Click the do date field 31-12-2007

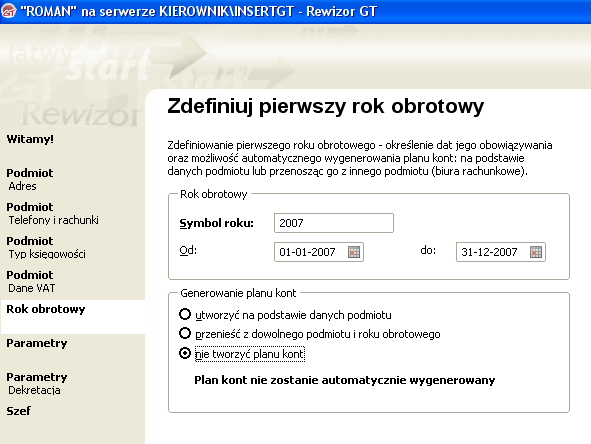pyautogui.click(x=501, y=252)
